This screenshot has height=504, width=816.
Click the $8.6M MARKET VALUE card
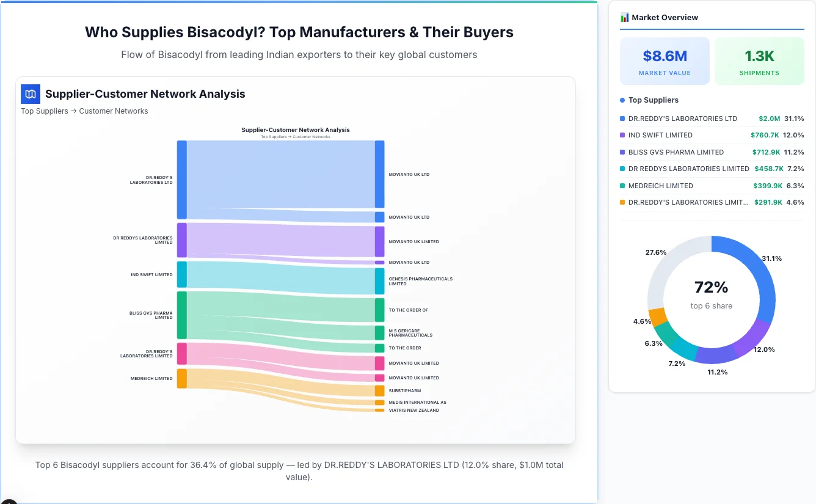pyautogui.click(x=665, y=60)
